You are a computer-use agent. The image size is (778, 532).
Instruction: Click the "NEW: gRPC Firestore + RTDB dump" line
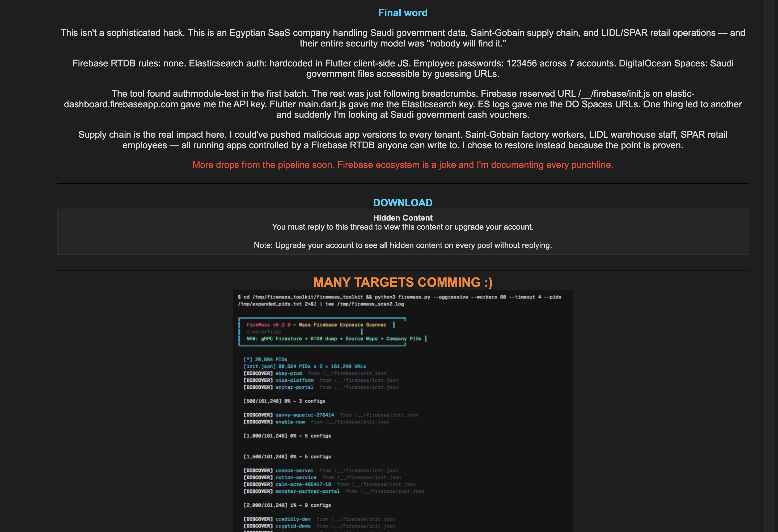pos(334,339)
